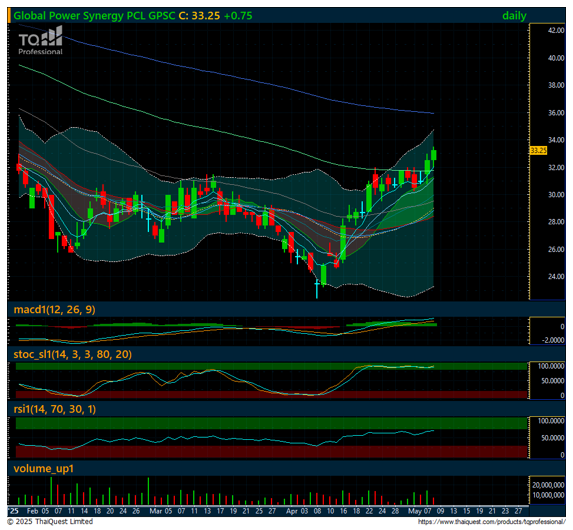Click the Apr label on date axis
The width and height of the screenshot is (573, 530).
point(292,511)
